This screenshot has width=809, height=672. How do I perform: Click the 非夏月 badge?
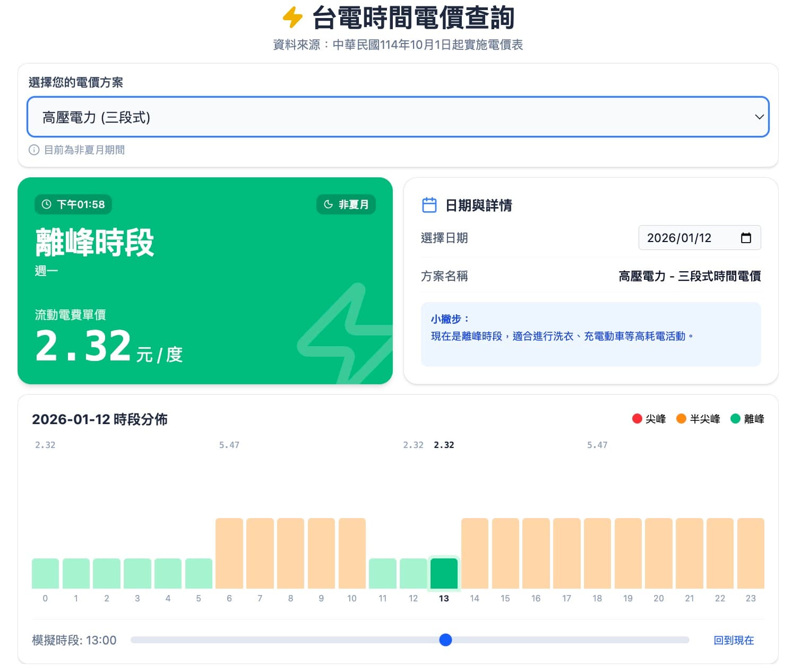pyautogui.click(x=346, y=204)
